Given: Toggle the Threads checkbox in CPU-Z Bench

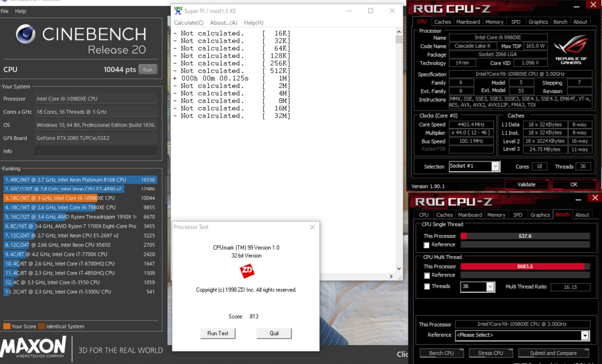Looking at the screenshot, I should (427, 287).
